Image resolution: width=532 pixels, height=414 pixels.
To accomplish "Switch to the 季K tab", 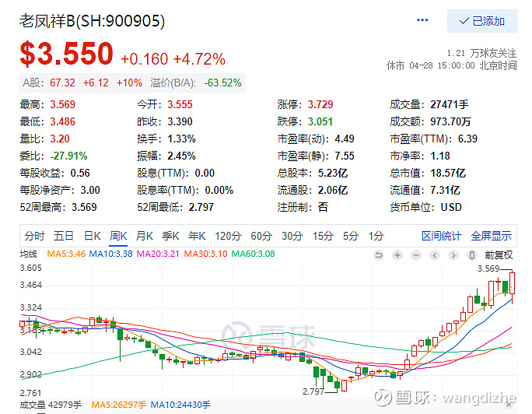I will tap(170, 236).
